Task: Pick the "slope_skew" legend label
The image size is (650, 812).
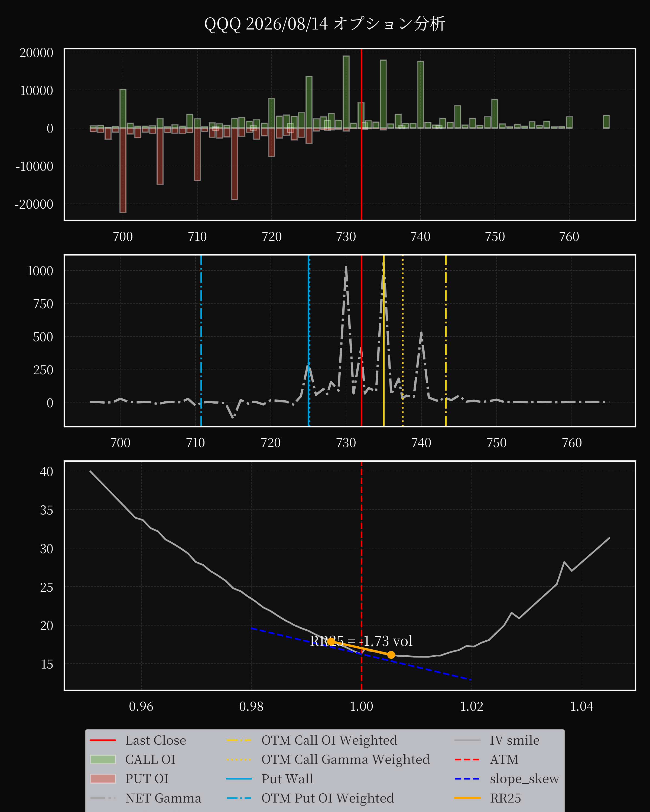Action: (525, 779)
